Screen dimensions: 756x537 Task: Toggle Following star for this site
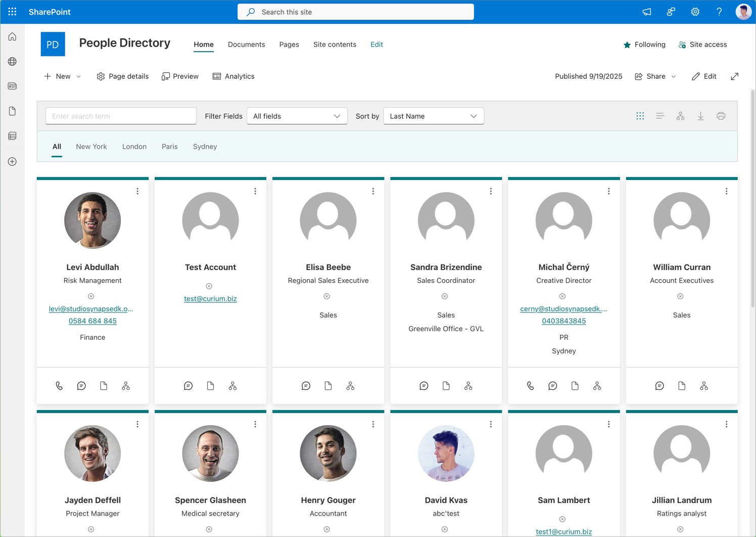point(627,45)
